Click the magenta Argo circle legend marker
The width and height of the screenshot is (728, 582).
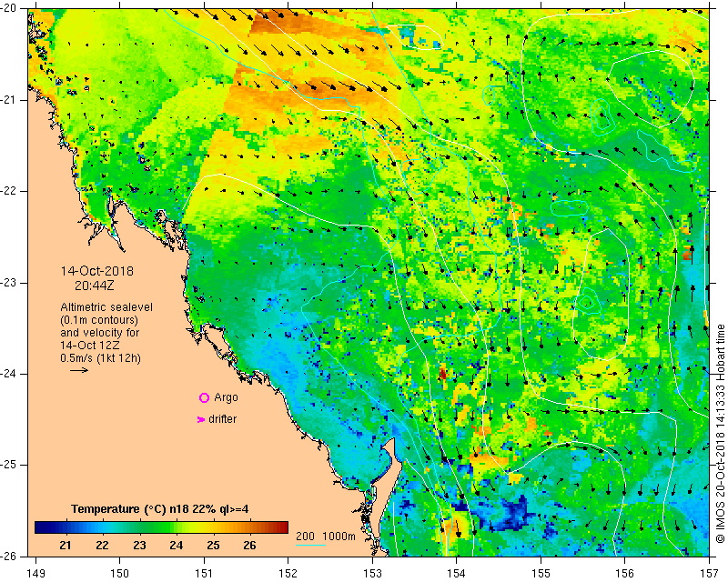pos(204,397)
